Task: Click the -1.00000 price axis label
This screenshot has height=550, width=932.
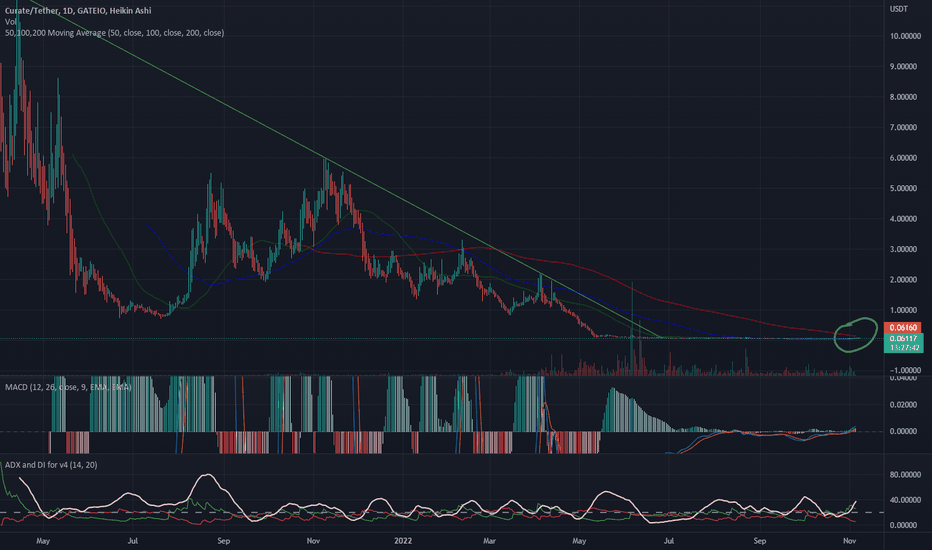Action: [x=905, y=370]
